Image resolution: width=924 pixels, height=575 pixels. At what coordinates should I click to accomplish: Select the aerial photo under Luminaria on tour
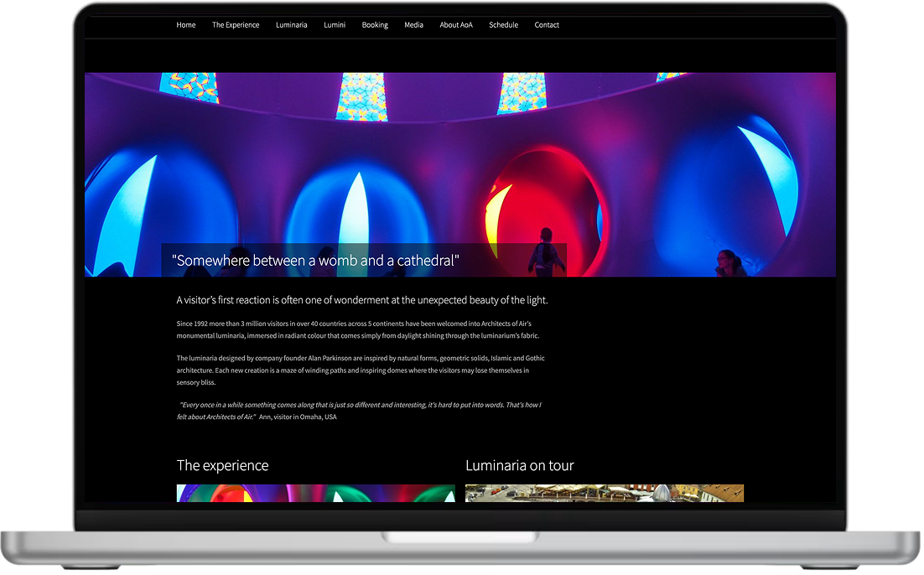(605, 493)
